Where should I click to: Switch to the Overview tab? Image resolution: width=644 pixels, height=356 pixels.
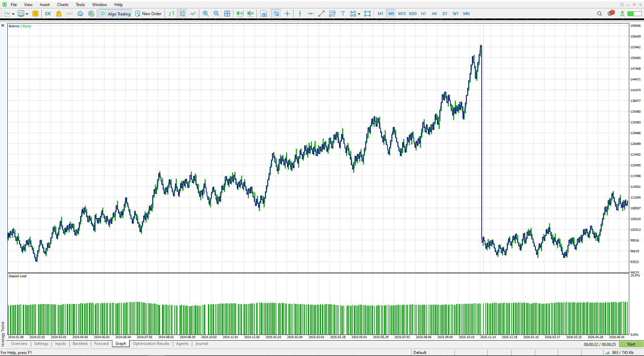point(19,344)
